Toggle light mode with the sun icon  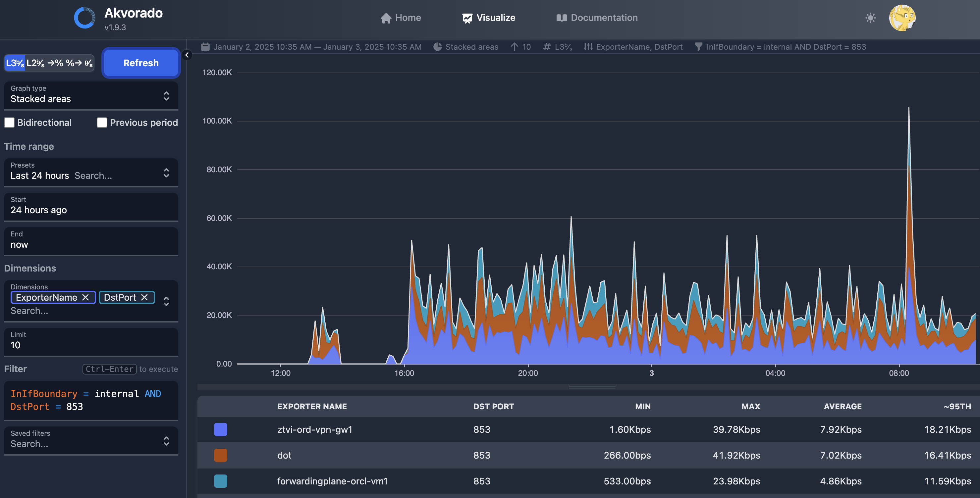870,18
